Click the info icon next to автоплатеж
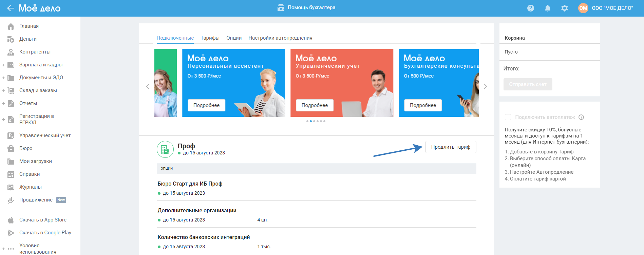Screen dimensions: 644x255 [x=581, y=117]
